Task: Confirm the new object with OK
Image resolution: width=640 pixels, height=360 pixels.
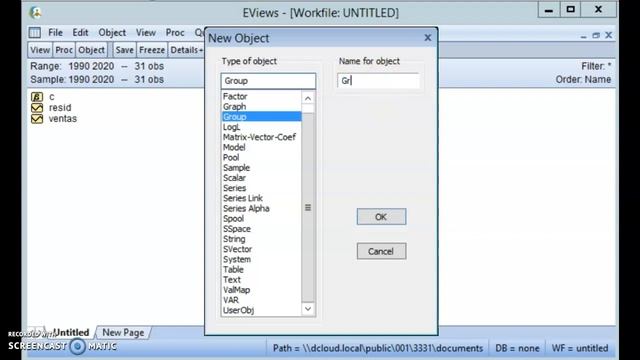Action: [381, 217]
